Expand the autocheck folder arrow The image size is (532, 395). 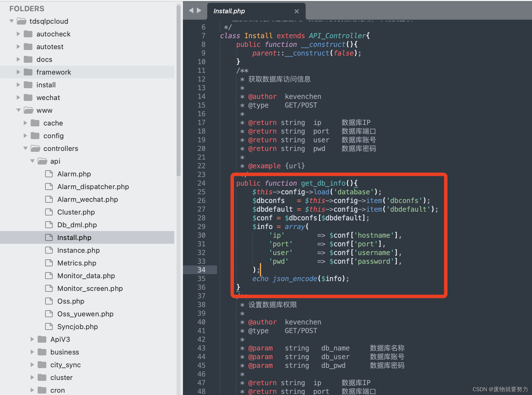tap(18, 34)
